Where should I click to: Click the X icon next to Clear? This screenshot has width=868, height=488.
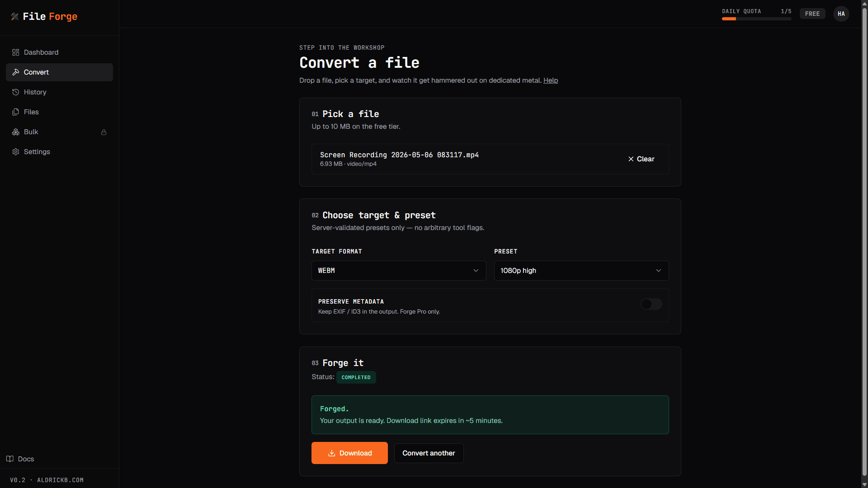coord(631,159)
